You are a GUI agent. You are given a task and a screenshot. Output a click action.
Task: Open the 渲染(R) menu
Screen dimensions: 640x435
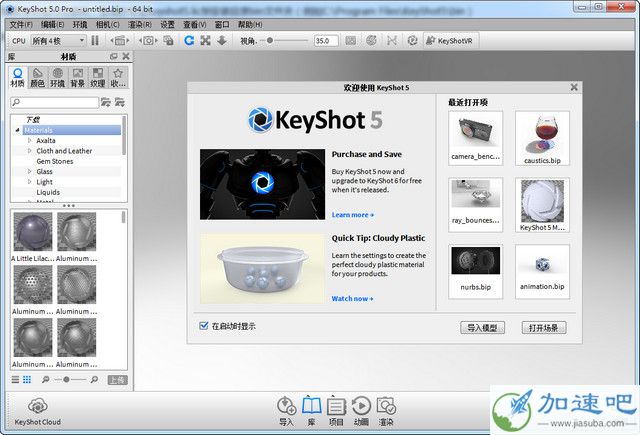[x=140, y=24]
